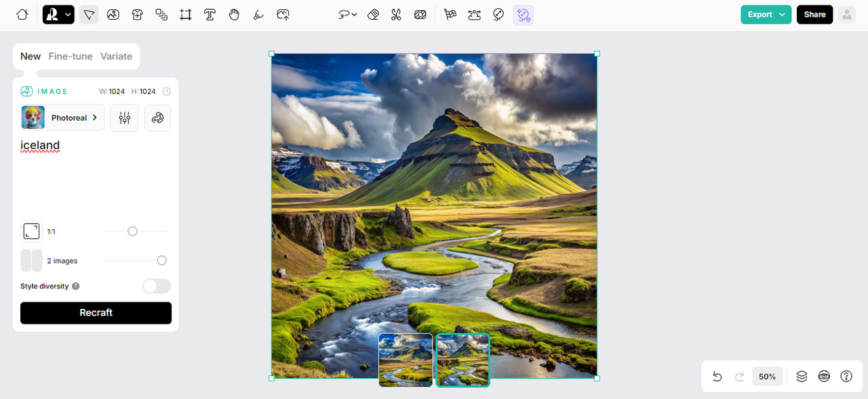Screen dimensions: 868x399
Task: Activate the hand pan tool
Action: click(x=234, y=14)
